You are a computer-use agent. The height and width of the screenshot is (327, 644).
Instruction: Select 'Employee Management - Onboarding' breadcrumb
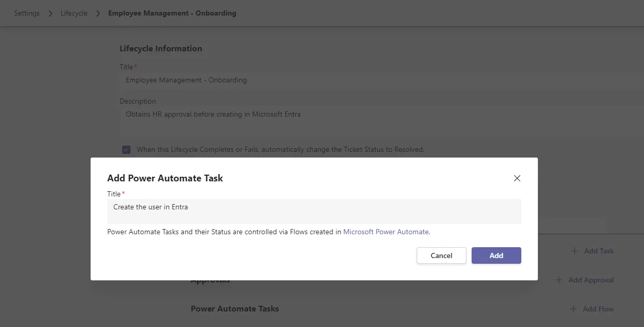[x=172, y=13]
